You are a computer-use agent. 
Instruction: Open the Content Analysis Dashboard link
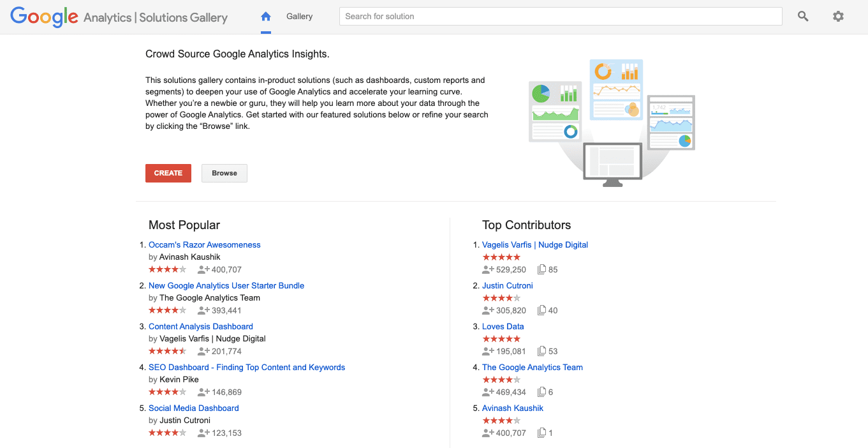(x=201, y=326)
